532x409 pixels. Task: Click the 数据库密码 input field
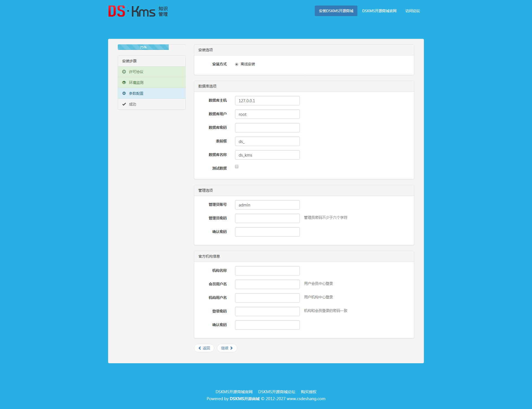pyautogui.click(x=267, y=128)
